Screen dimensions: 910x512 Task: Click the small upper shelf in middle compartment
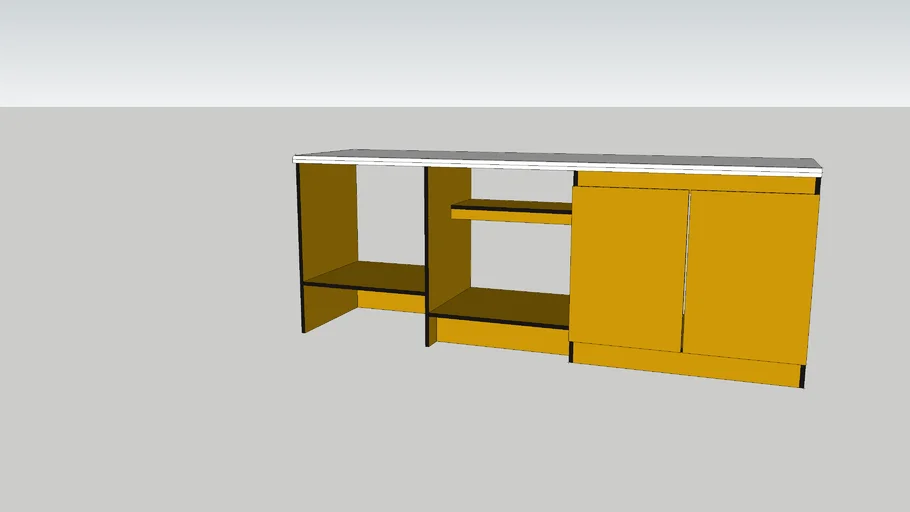click(510, 210)
